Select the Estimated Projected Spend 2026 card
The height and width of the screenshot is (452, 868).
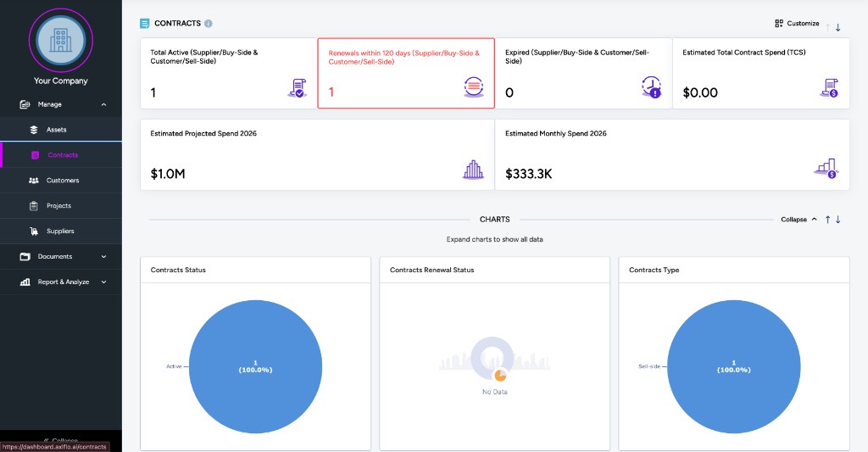317,154
